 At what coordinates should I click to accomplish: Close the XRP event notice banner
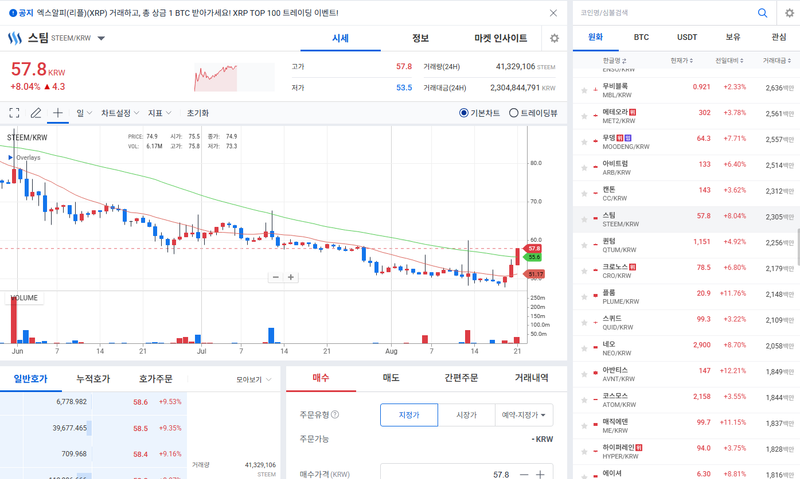(553, 13)
